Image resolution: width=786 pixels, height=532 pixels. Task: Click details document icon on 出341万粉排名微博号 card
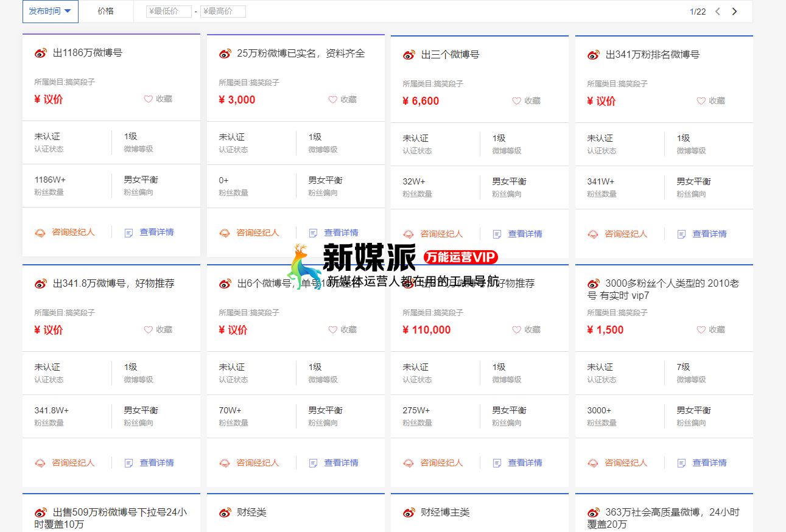pos(681,234)
